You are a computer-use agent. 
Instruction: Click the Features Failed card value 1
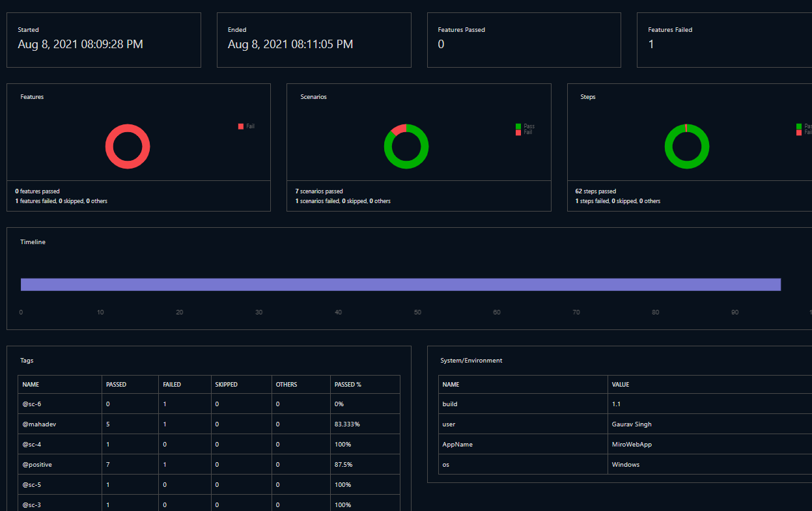(651, 44)
